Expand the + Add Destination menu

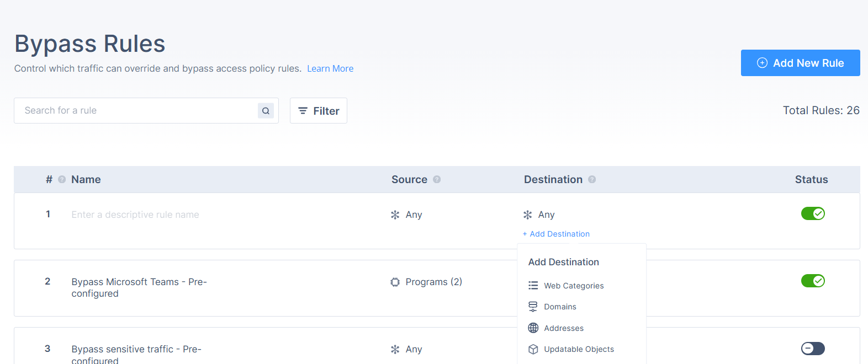556,234
